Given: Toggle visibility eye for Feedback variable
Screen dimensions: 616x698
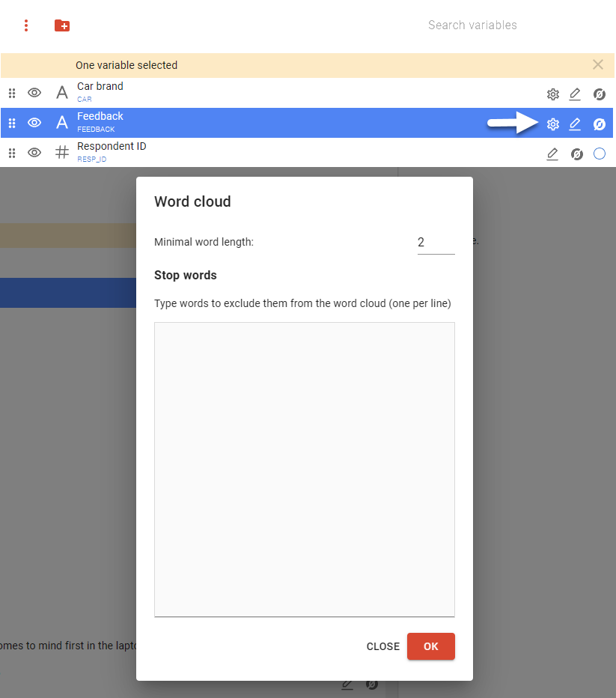Looking at the screenshot, I should point(34,123).
